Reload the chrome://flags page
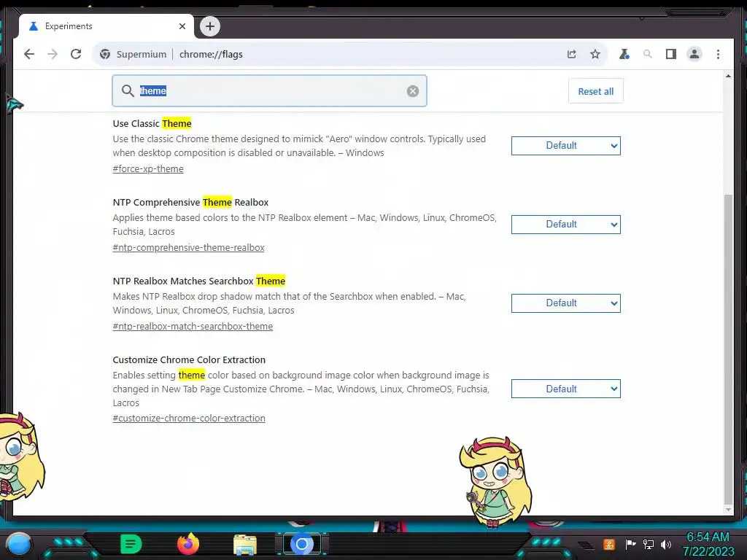 coord(76,54)
